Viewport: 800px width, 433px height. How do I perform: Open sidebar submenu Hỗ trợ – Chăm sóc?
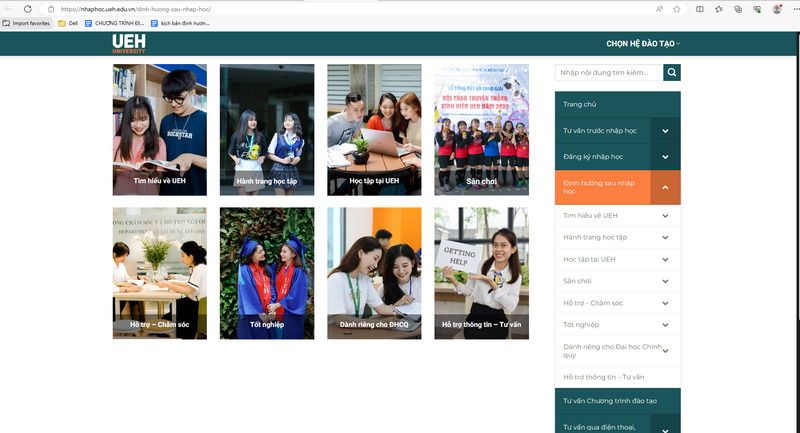click(593, 303)
